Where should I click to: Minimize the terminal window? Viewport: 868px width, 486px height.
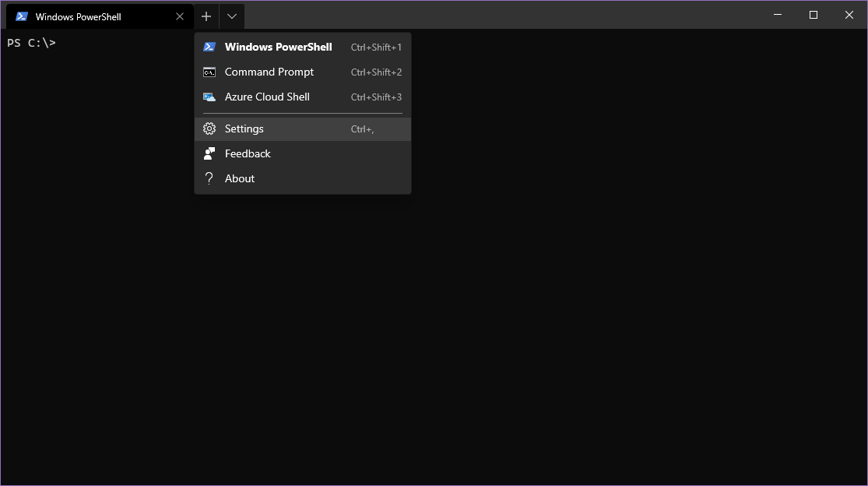point(778,15)
